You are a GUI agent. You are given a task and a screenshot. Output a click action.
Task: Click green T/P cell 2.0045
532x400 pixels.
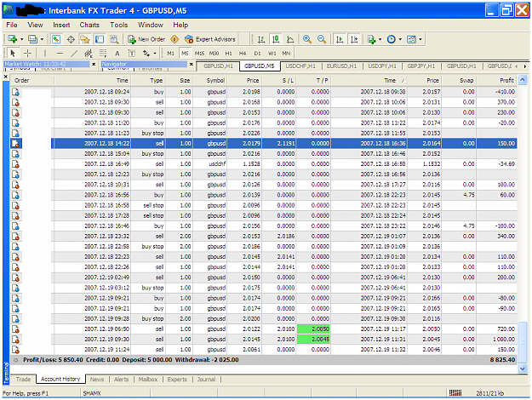coord(313,340)
